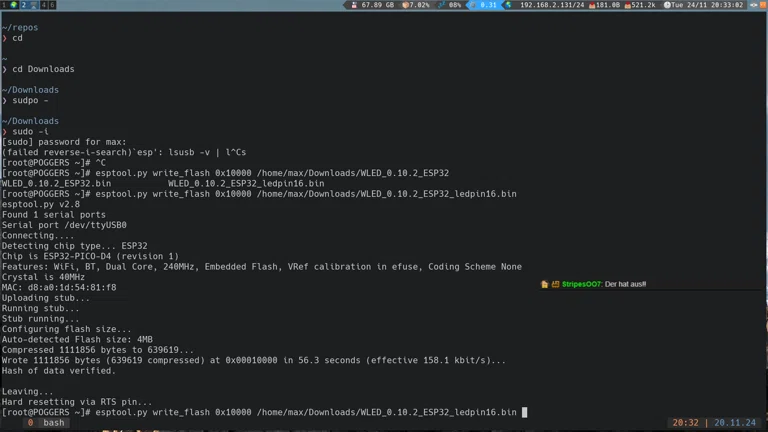Switch to workspace 1
The height and width of the screenshot is (432, 768).
[4, 5]
